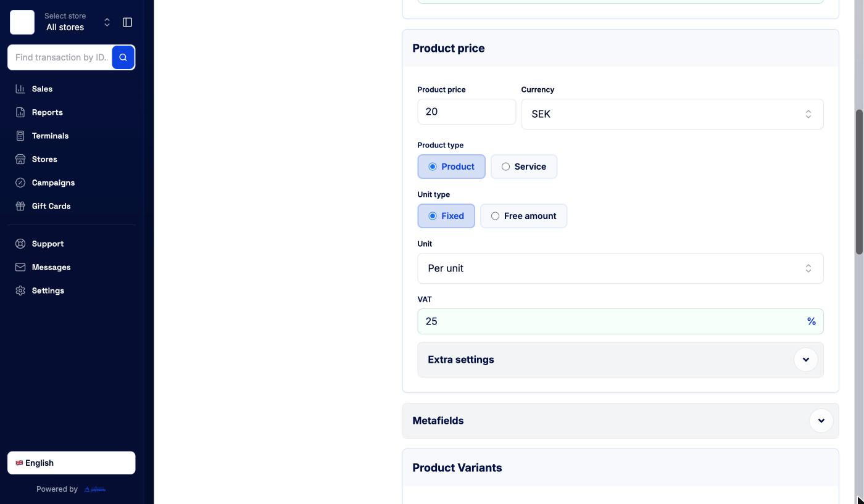
Task: Click the Messages envelope icon
Action: (x=20, y=267)
